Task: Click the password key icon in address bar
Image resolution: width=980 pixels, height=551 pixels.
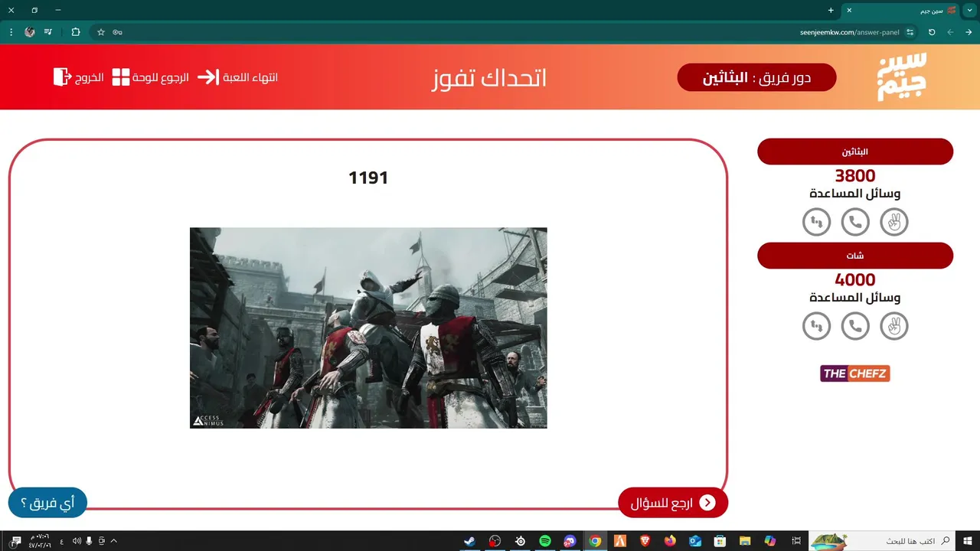Action: click(117, 32)
